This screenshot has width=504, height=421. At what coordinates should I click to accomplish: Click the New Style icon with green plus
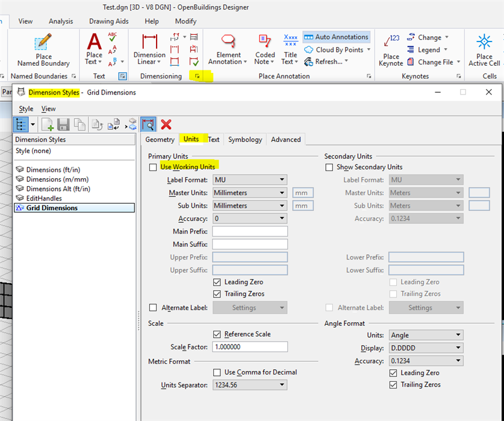pos(47,125)
